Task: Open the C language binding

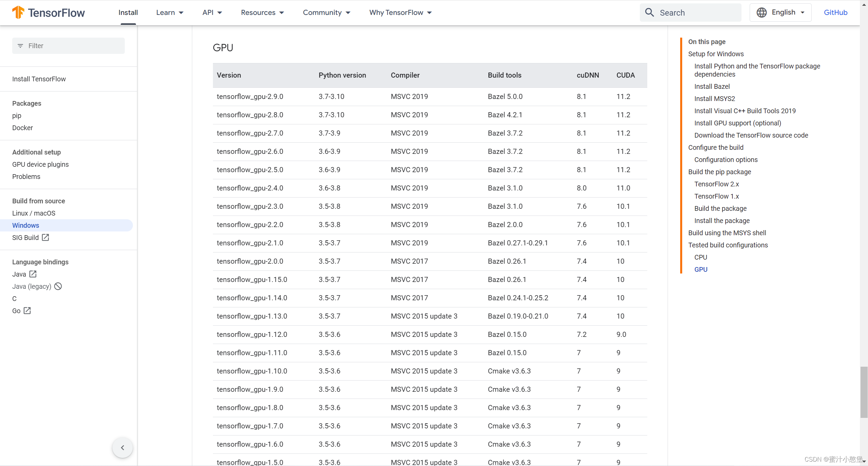Action: [14, 299]
